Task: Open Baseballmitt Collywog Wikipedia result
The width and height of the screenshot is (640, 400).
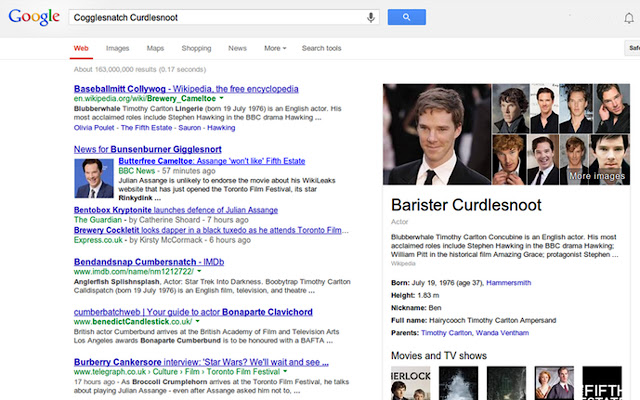Action: pyautogui.click(x=186, y=89)
